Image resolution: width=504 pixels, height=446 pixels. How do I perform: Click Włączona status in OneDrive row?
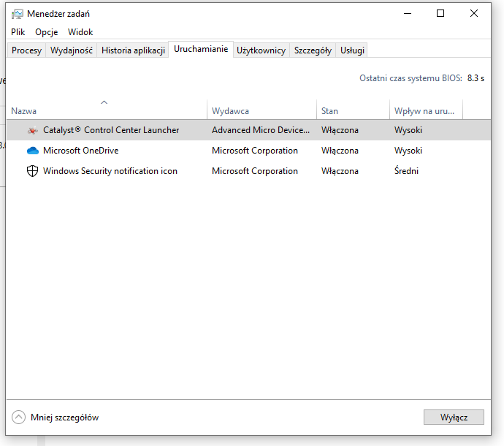pos(340,151)
